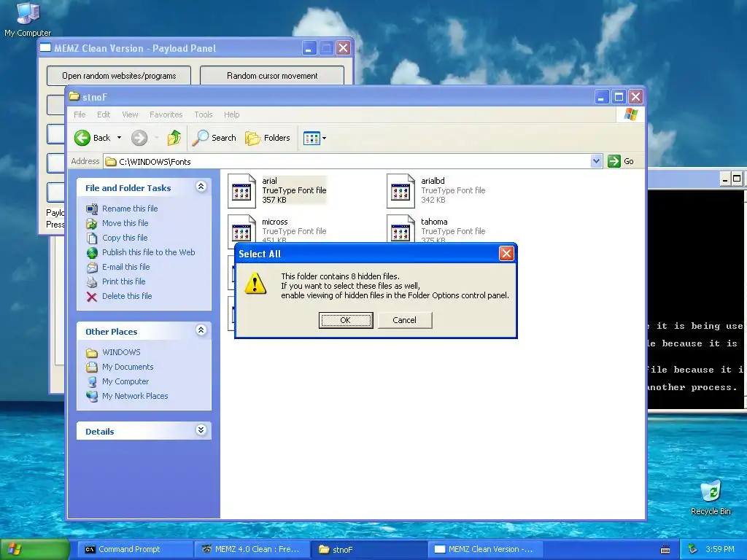Image resolution: width=747 pixels, height=560 pixels.
Task: Click Random cursor movement in MEMZ panel
Action: pyautogui.click(x=272, y=76)
